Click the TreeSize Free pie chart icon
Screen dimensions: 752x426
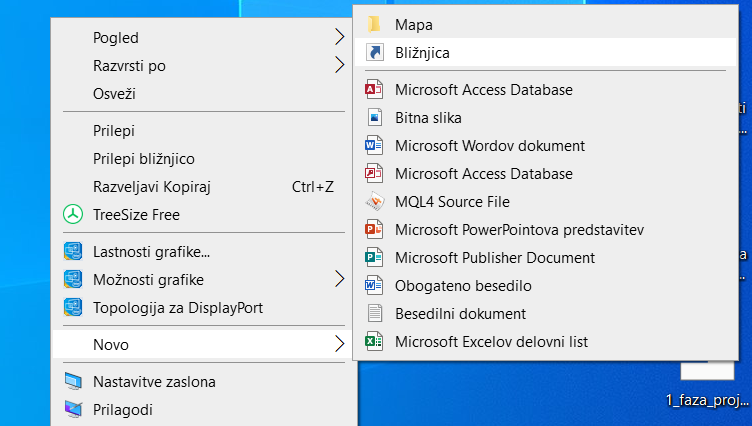point(73,214)
